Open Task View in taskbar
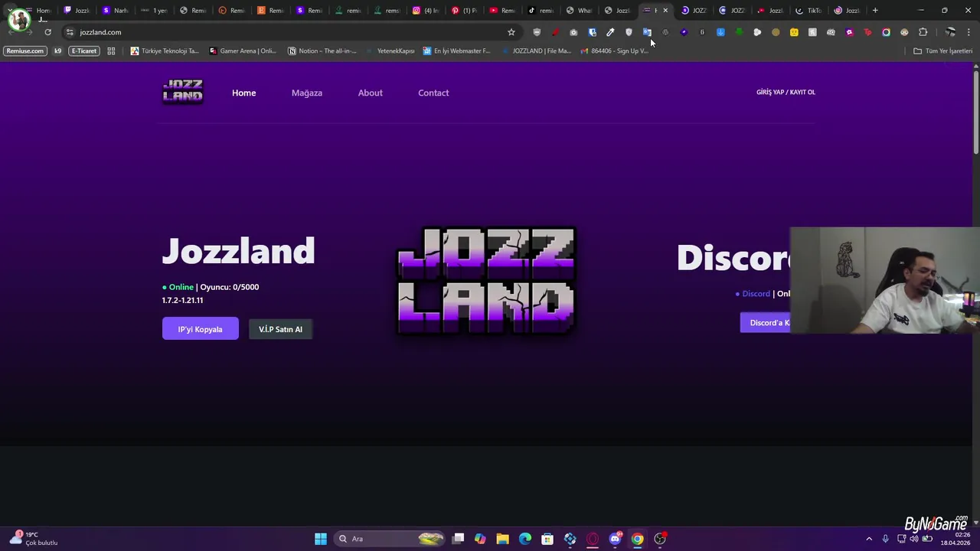 tap(458, 539)
